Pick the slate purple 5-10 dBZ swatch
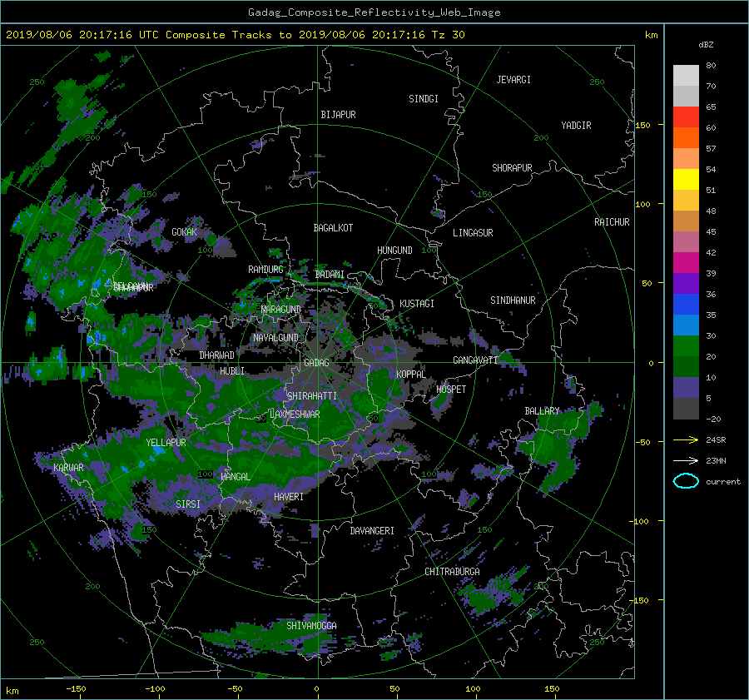The image size is (749, 700). [686, 388]
